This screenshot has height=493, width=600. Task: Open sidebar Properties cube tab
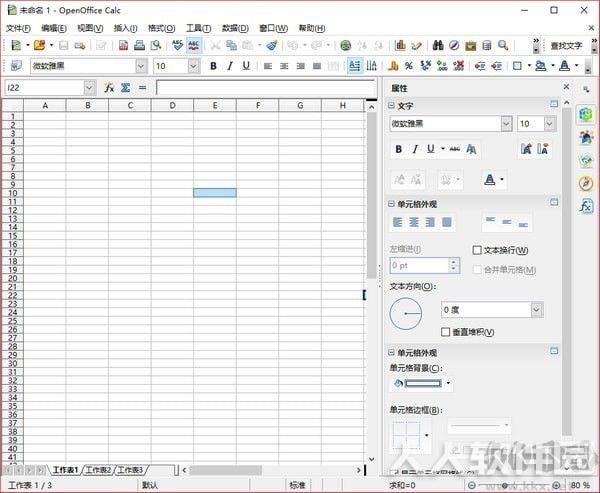586,114
